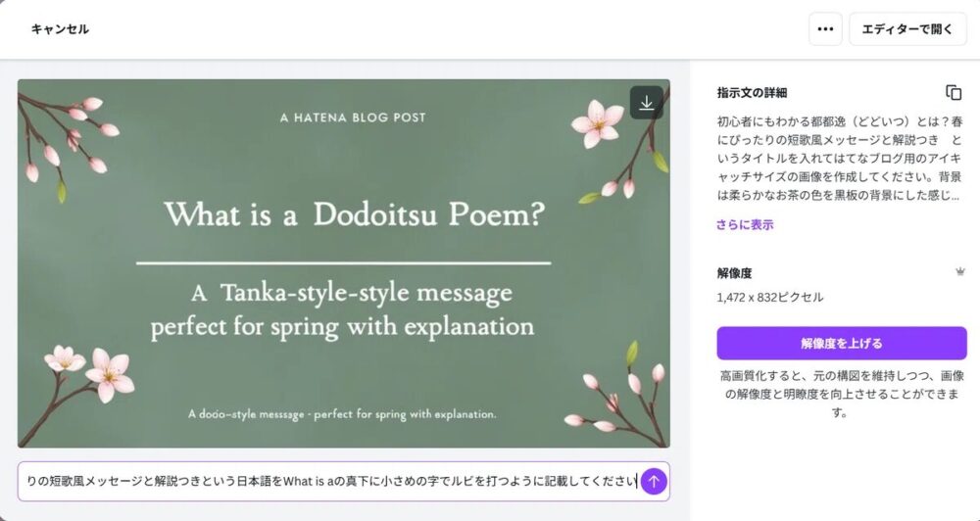The height and width of the screenshot is (521, 980).
Task: Open the three-dot more options menu
Action: click(825, 29)
